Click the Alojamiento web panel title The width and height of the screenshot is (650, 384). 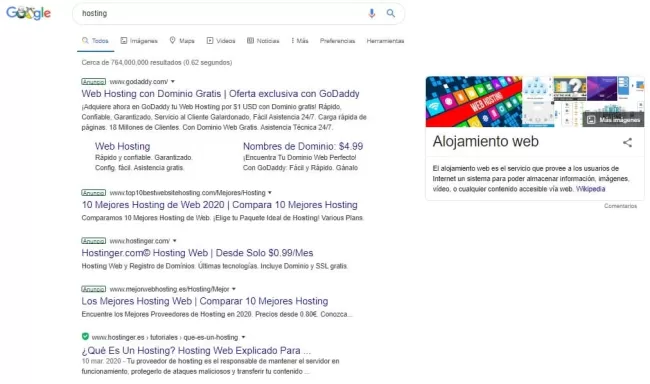coord(485,142)
